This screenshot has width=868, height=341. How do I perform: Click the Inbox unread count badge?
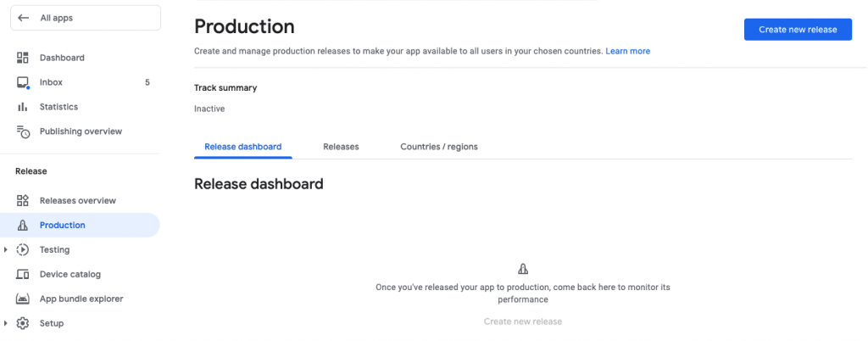[147, 82]
